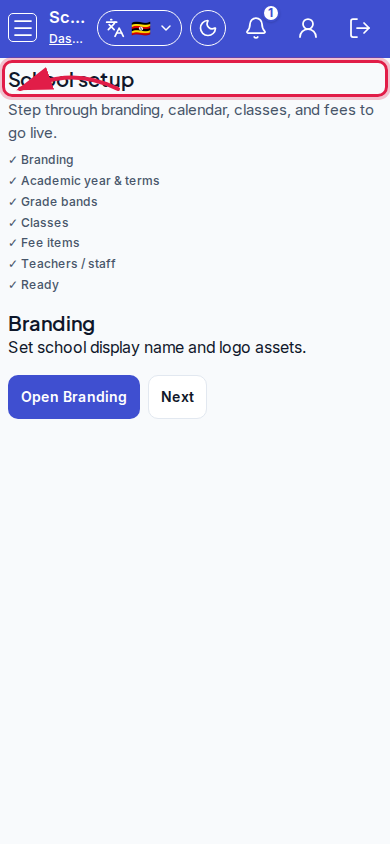The image size is (390, 844).
Task: Open the hamburger navigation menu
Action: (23, 27)
